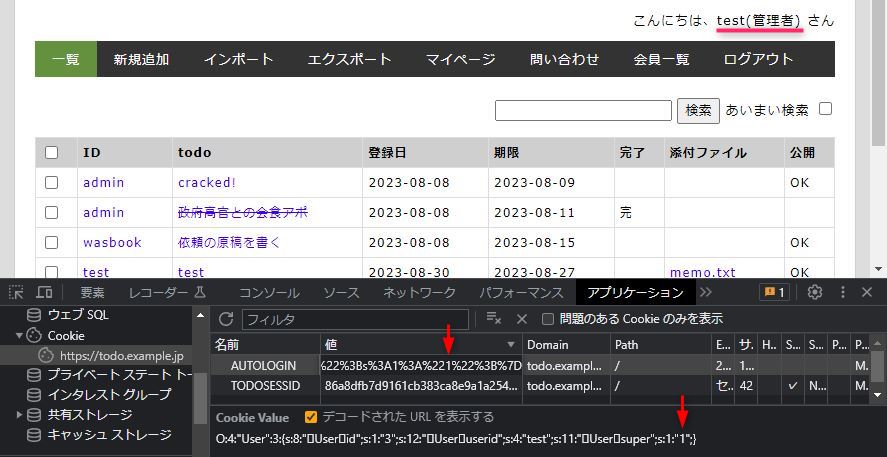Show more DevTools tabs chevron
This screenshot has width=887, height=457.
tap(706, 292)
